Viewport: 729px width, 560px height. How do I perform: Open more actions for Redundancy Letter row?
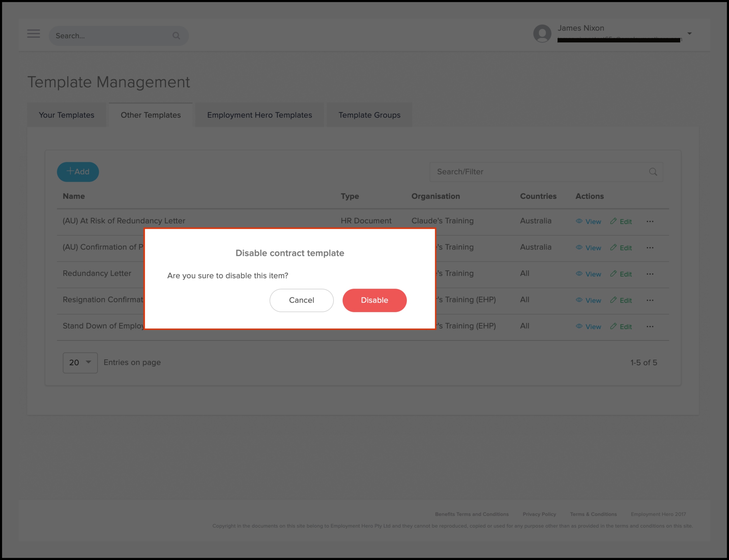coord(650,274)
